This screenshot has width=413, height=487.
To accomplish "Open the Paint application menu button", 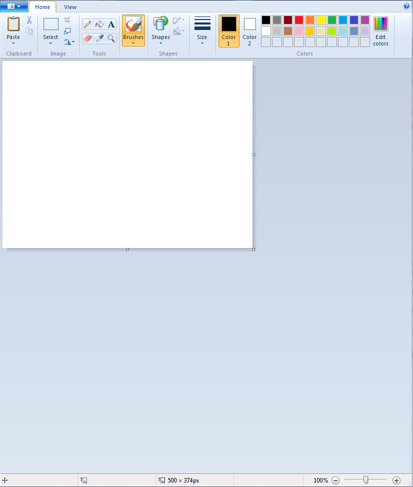I will coord(14,6).
